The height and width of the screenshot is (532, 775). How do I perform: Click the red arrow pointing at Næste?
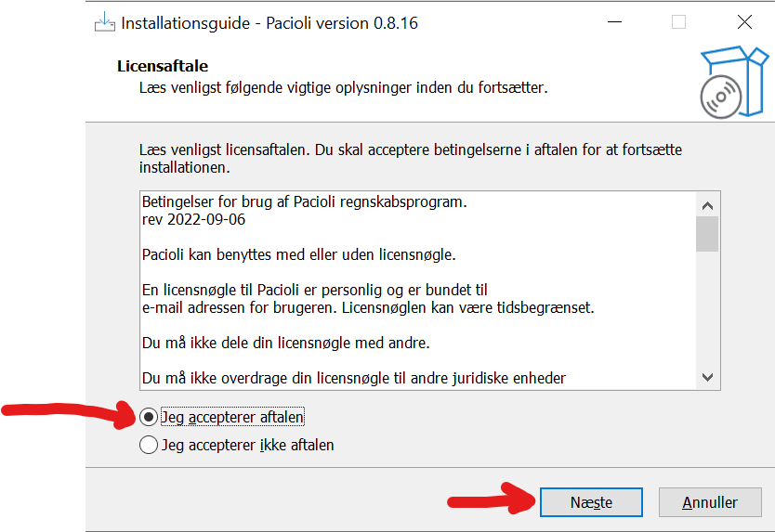point(492,499)
